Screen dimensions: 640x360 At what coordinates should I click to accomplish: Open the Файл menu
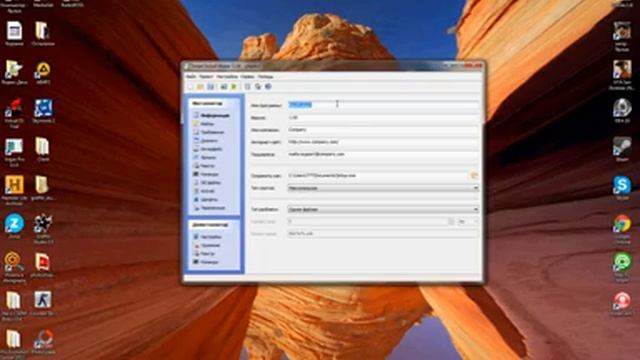click(191, 76)
